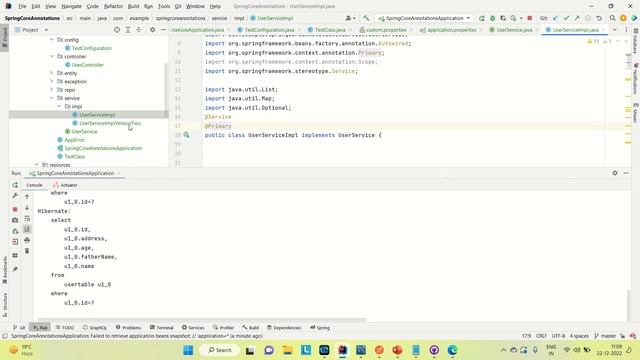Print console output icon

27,240
